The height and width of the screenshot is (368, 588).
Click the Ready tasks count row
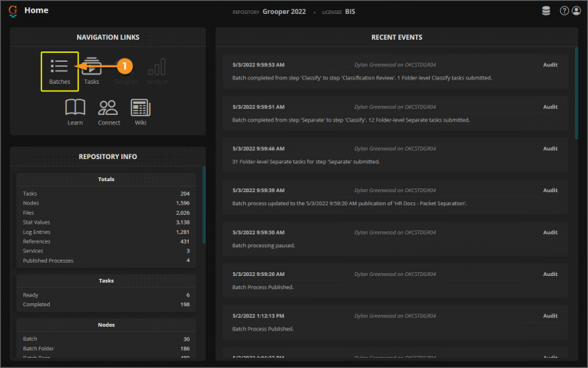(107, 294)
